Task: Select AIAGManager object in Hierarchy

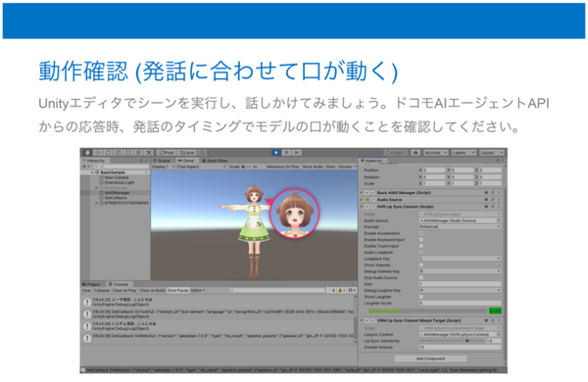Action: (x=117, y=193)
